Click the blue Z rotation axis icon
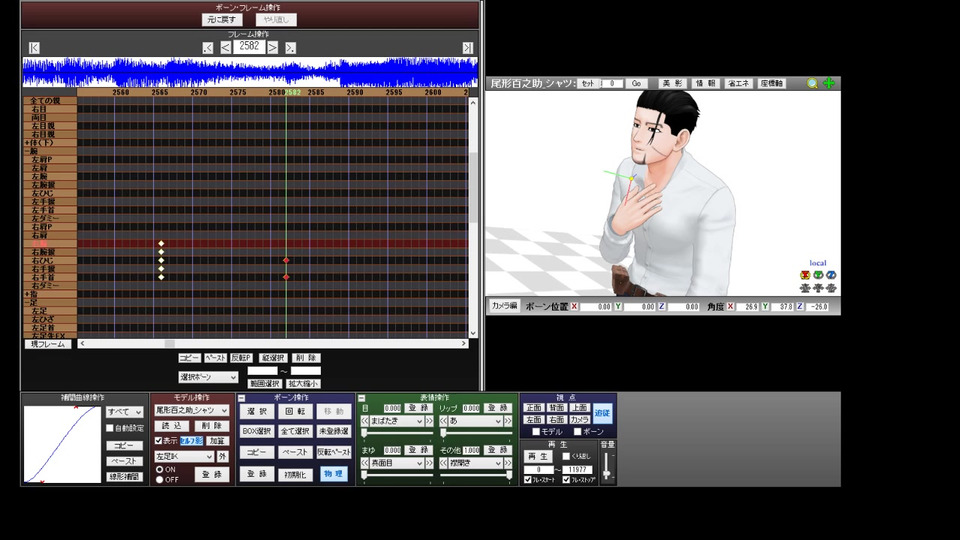 831,275
